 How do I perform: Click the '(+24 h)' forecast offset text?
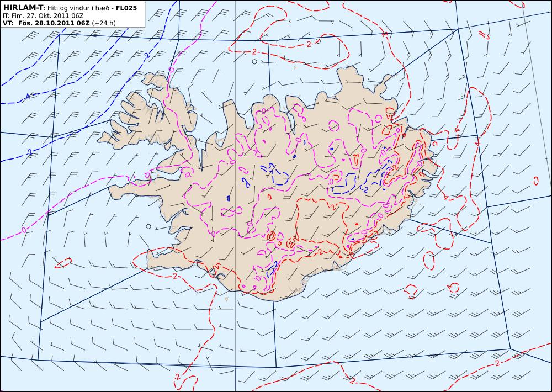click(104, 23)
